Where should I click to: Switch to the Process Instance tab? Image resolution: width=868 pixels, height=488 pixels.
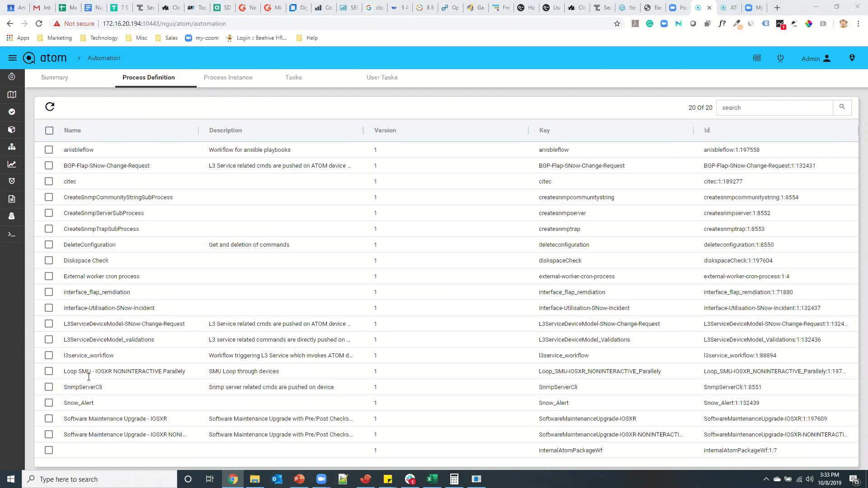click(x=228, y=77)
